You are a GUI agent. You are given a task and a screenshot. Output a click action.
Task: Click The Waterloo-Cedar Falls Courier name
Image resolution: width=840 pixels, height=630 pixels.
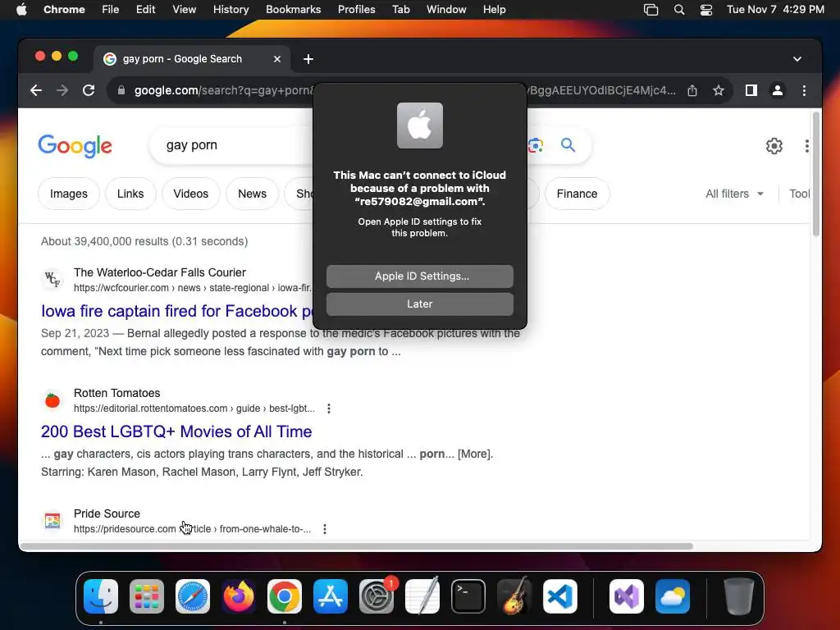pyautogui.click(x=160, y=272)
